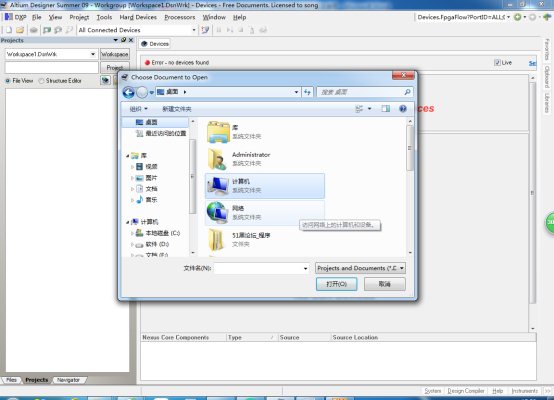Open the File menu
554x400 pixels.
click(x=36, y=17)
